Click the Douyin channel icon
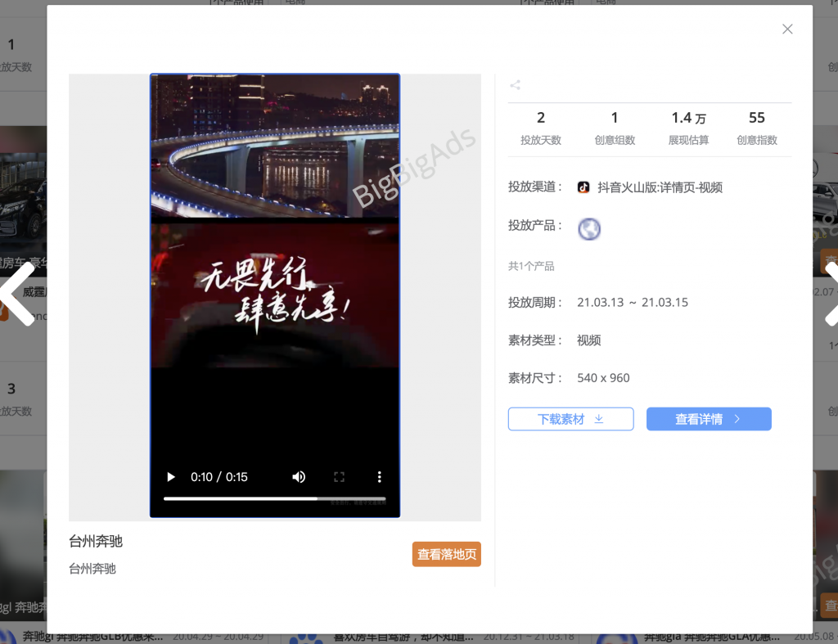 click(x=583, y=187)
